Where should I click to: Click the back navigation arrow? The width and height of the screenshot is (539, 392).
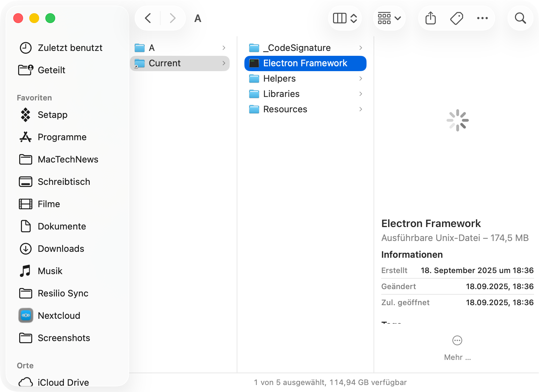(x=148, y=18)
